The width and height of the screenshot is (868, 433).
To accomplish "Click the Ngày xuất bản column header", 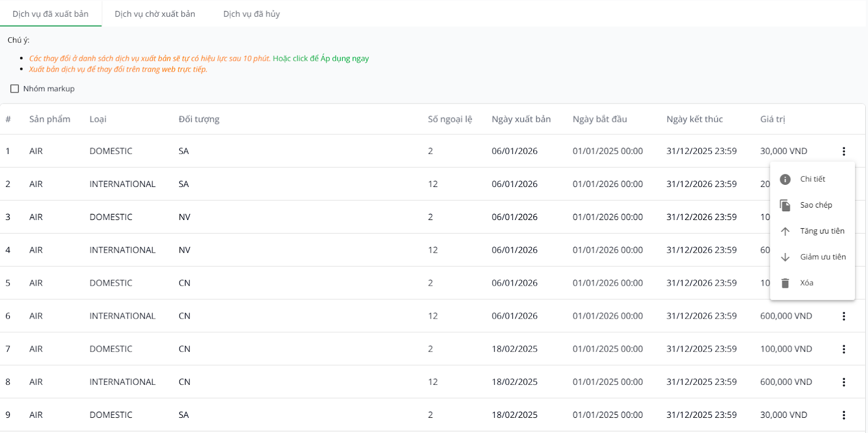I will pyautogui.click(x=521, y=119).
